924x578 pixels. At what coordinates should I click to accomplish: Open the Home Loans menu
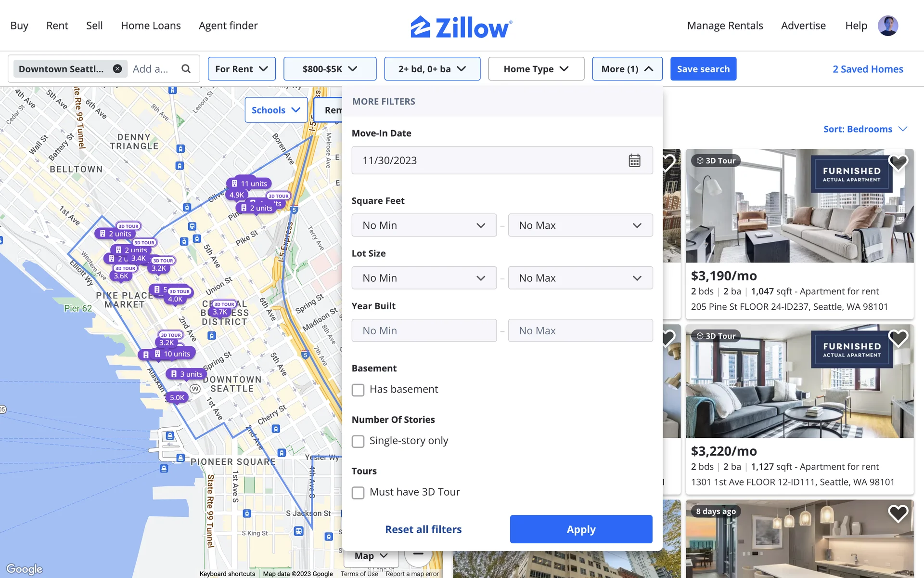point(151,26)
